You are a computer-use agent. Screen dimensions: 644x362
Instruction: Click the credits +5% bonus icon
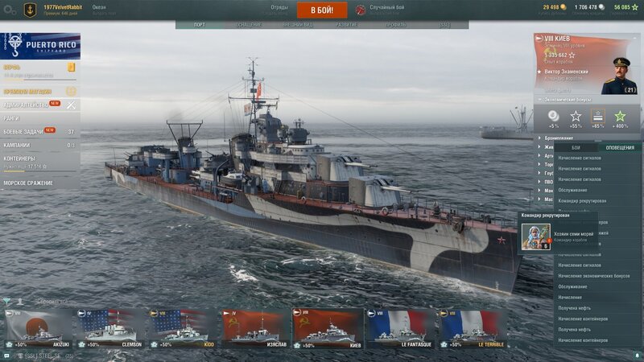[553, 116]
